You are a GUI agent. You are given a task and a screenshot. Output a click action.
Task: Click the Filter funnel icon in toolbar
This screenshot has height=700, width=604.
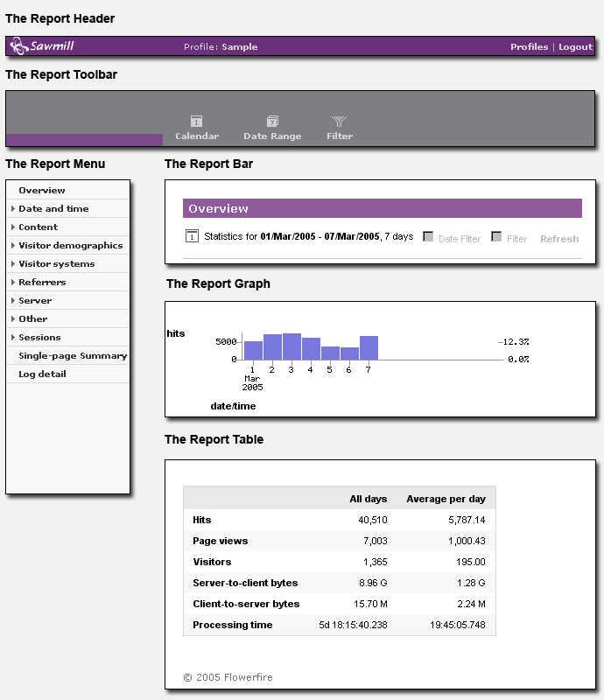tap(340, 122)
